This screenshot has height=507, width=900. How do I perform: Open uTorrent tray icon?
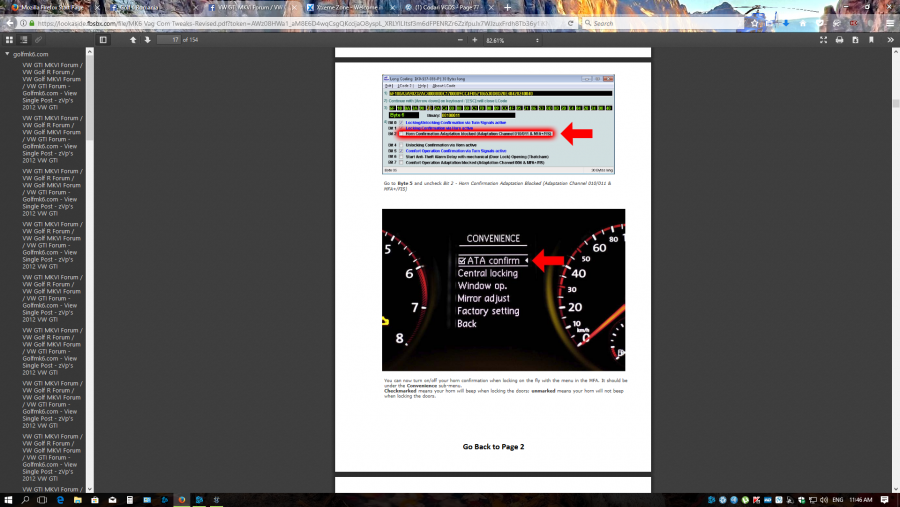click(745, 500)
